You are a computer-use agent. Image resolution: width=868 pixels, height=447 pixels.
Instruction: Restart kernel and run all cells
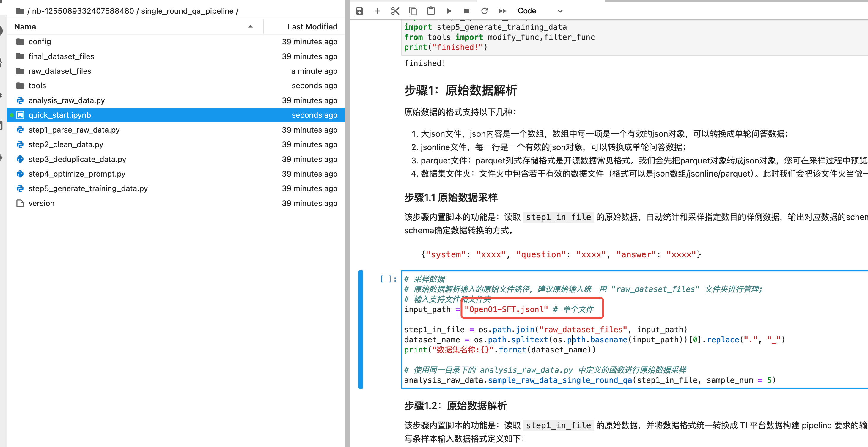pyautogui.click(x=502, y=11)
